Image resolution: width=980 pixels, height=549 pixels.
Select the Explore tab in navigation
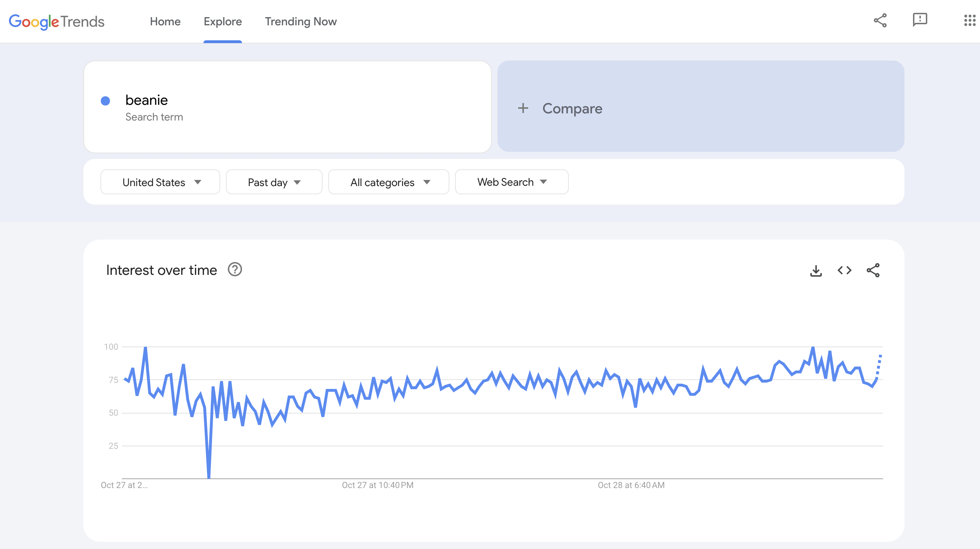[223, 21]
